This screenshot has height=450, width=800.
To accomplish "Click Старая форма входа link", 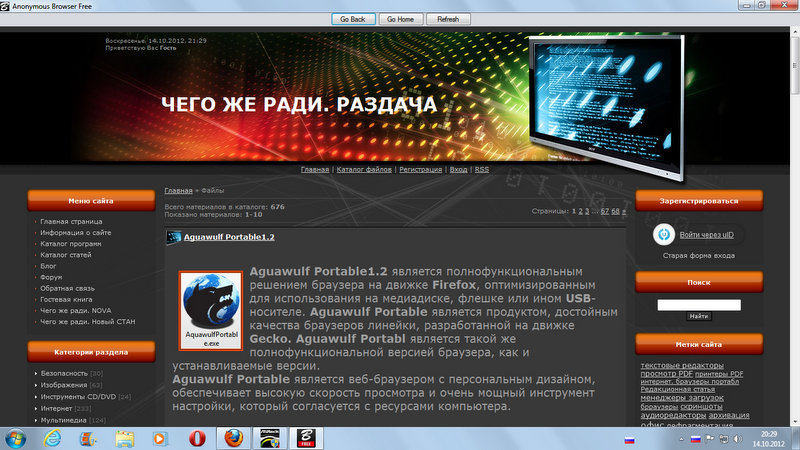I will (698, 256).
